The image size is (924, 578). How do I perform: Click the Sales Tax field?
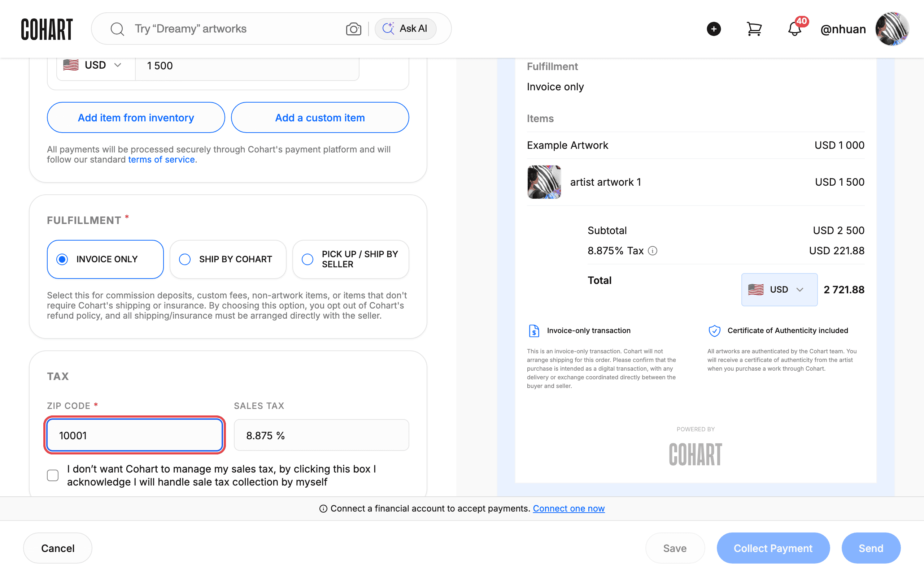click(322, 435)
